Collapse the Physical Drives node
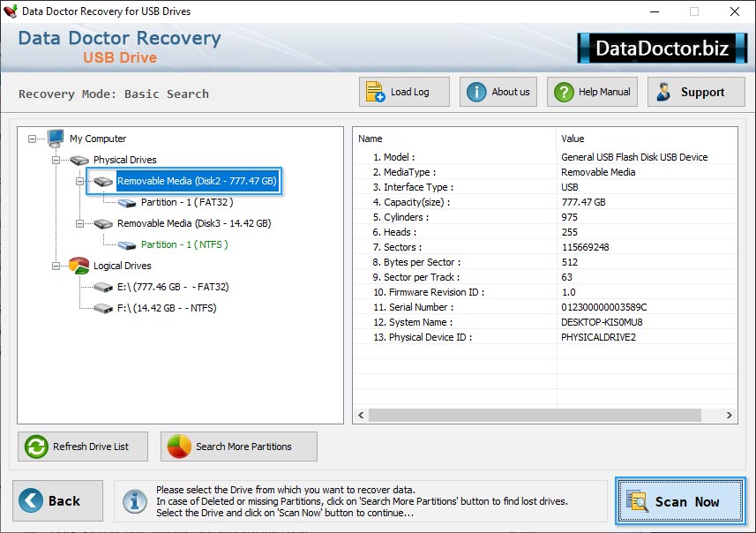The image size is (756, 533). [56, 160]
